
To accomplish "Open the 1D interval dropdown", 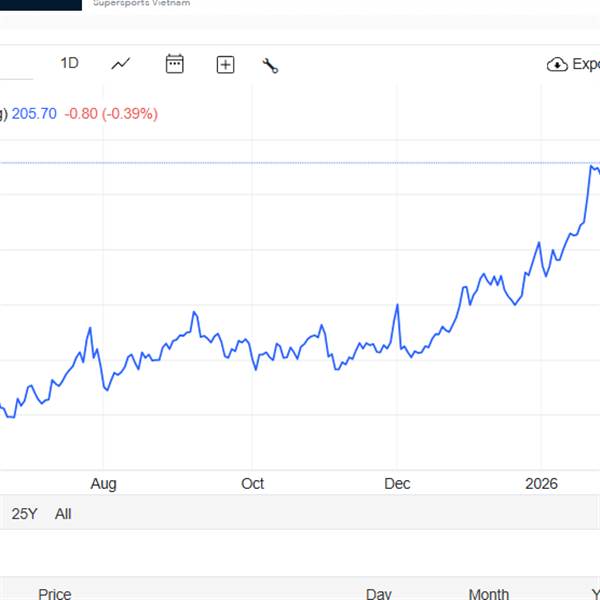I will (x=69, y=63).
